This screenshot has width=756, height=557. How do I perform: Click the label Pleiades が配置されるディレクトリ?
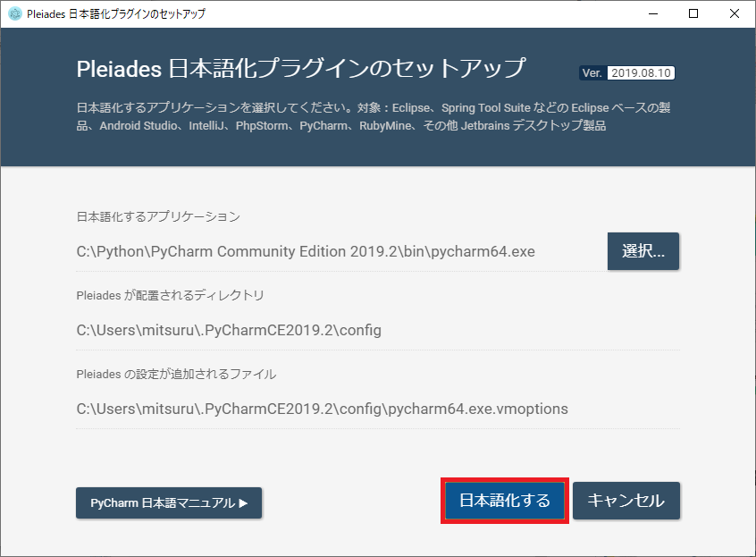coord(170,295)
